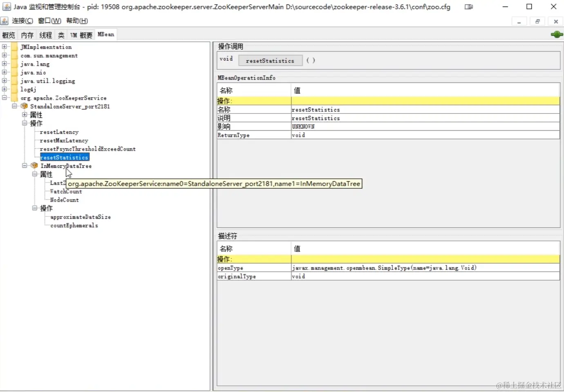
Task: Select resetMaxLatency in the tree
Action: pos(64,140)
